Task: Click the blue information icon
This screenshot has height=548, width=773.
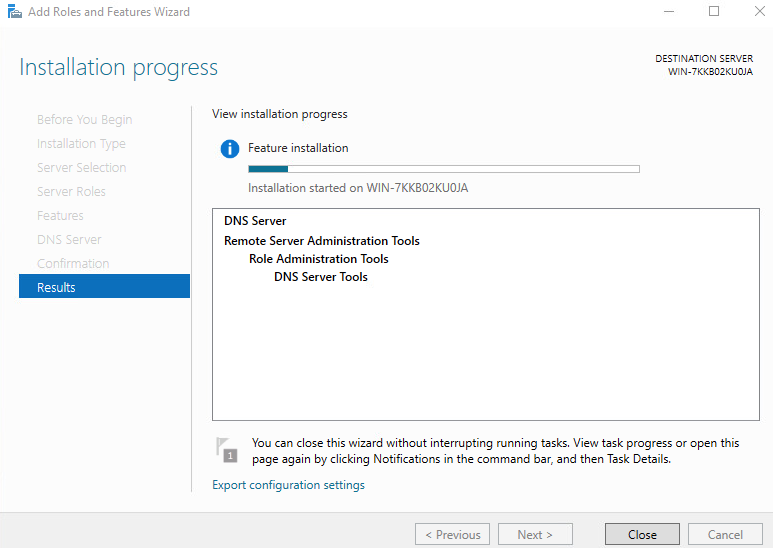Action: 230,148
